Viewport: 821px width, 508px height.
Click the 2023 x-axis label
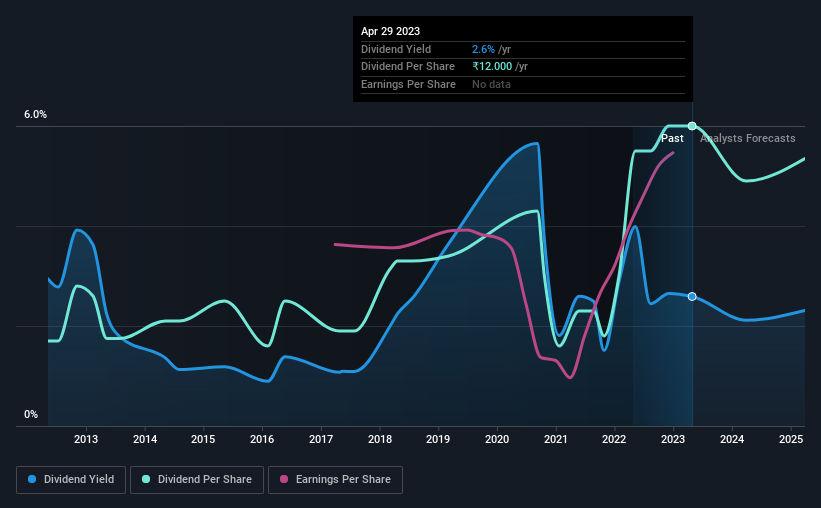pyautogui.click(x=673, y=439)
